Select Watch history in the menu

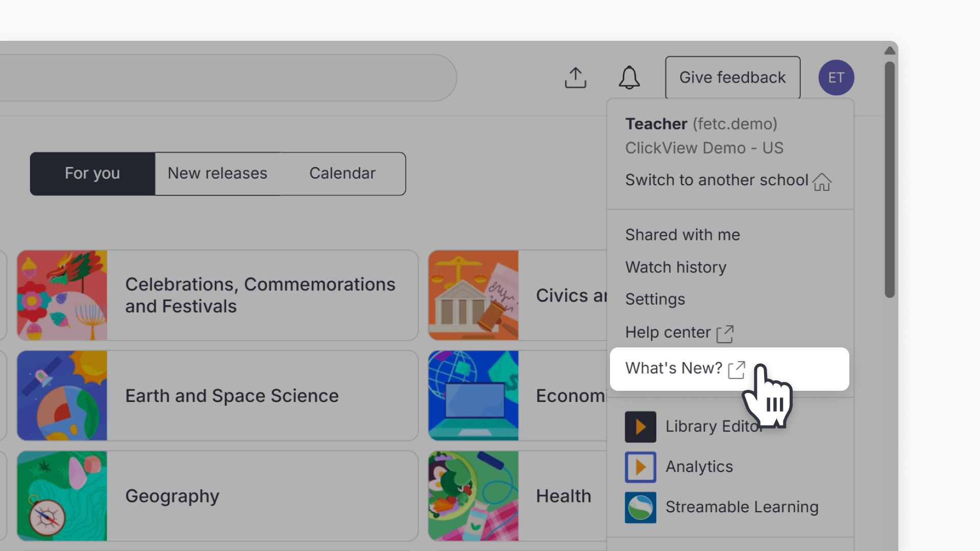tap(675, 267)
